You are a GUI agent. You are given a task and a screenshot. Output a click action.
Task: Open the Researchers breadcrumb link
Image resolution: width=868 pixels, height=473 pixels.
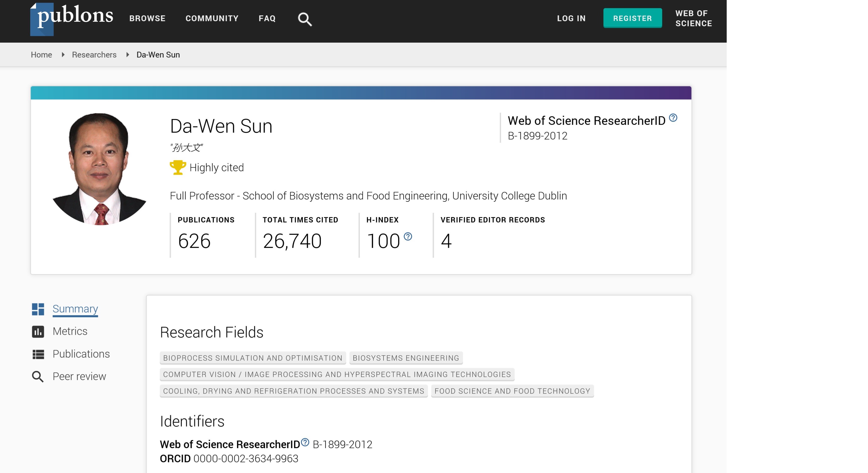[94, 54]
